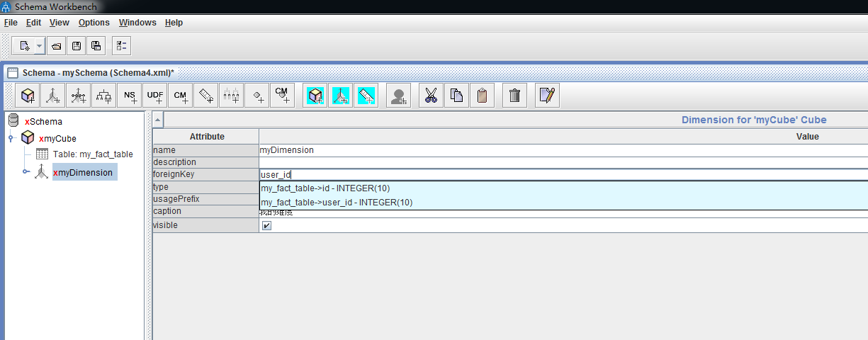Open the New button dropdown arrow
This screenshot has height=340, width=868.
[39, 46]
